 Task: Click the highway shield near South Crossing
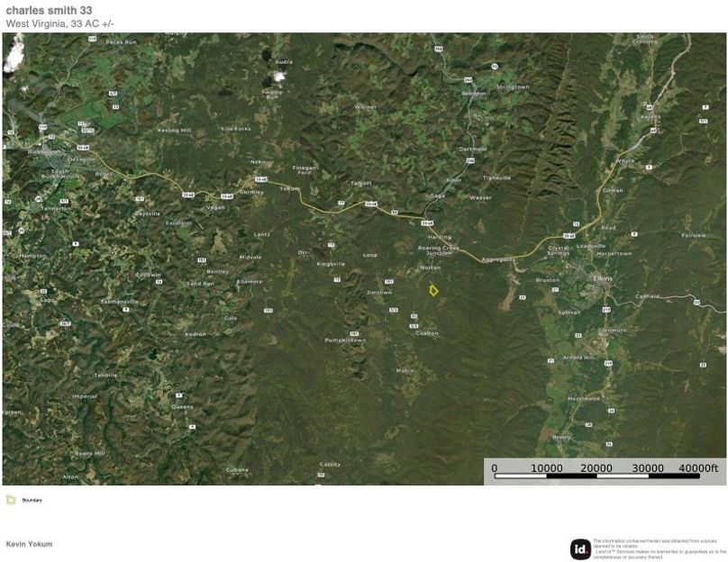(648, 106)
